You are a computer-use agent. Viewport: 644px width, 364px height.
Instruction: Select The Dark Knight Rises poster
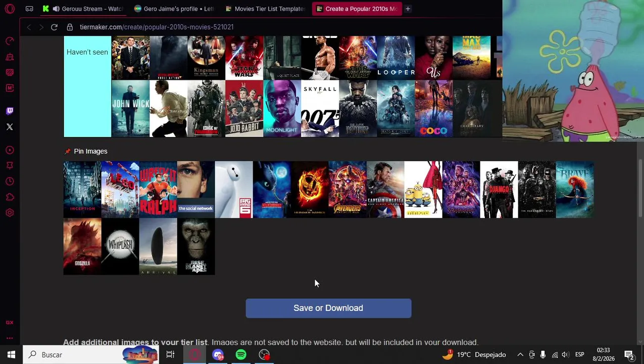537,190
